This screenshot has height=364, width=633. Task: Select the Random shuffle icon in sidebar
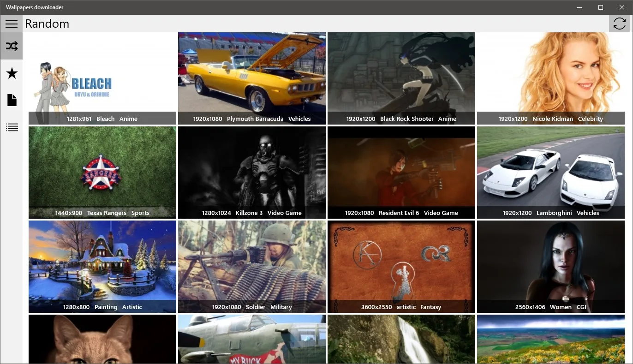12,46
